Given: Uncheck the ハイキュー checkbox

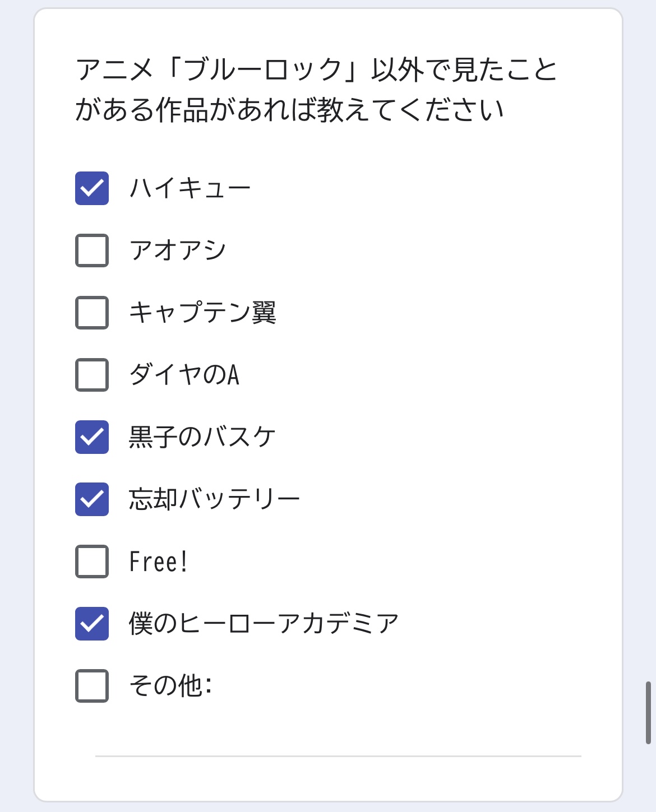Looking at the screenshot, I should pyautogui.click(x=92, y=188).
